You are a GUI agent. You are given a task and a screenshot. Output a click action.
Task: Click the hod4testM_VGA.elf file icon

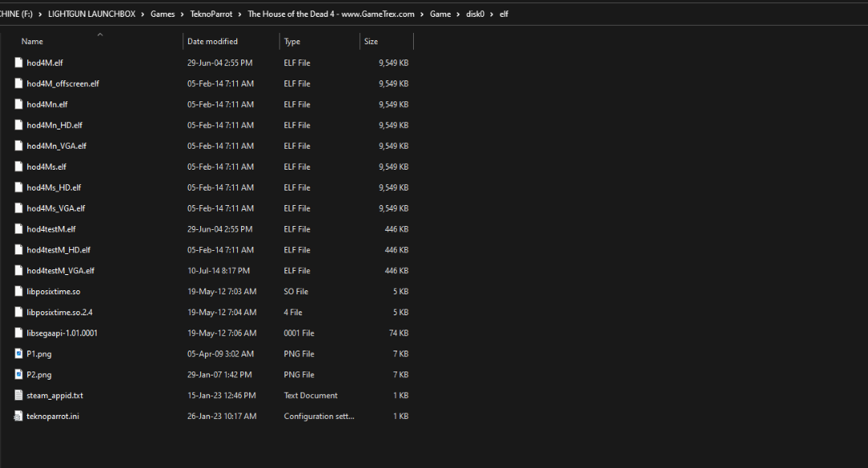pos(19,271)
